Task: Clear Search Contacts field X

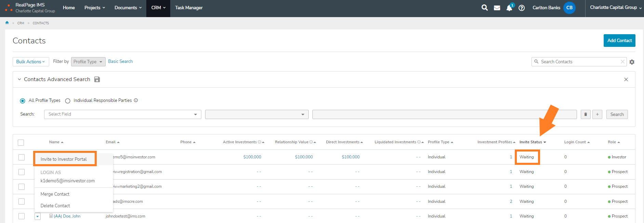Action: (622, 62)
